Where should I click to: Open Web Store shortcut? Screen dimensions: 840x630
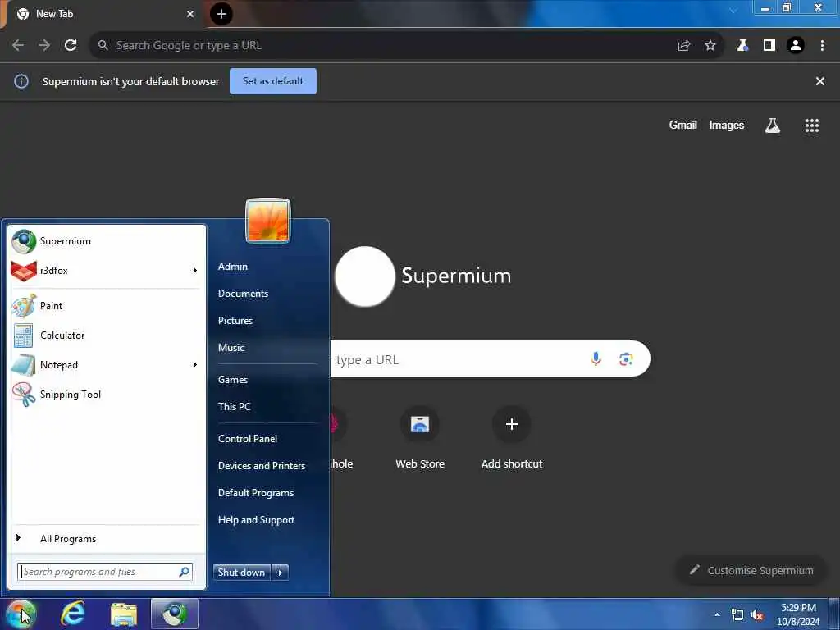420,438
